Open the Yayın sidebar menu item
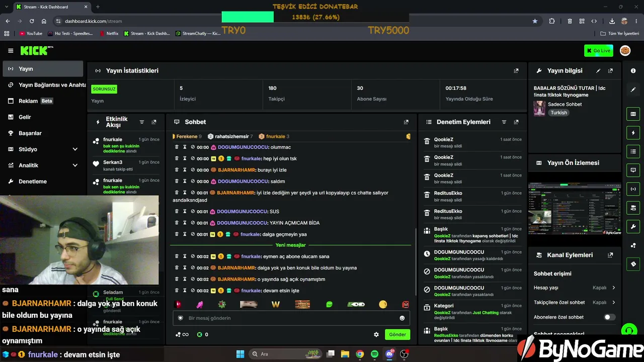The width and height of the screenshot is (644, 362). point(43,69)
